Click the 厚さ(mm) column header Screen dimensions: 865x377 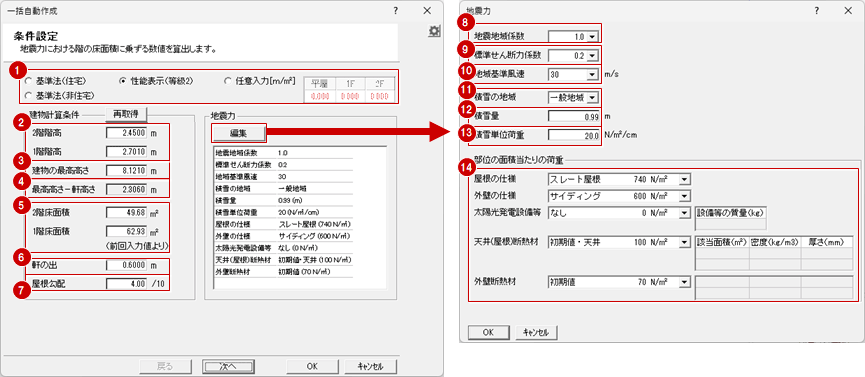tap(826, 242)
